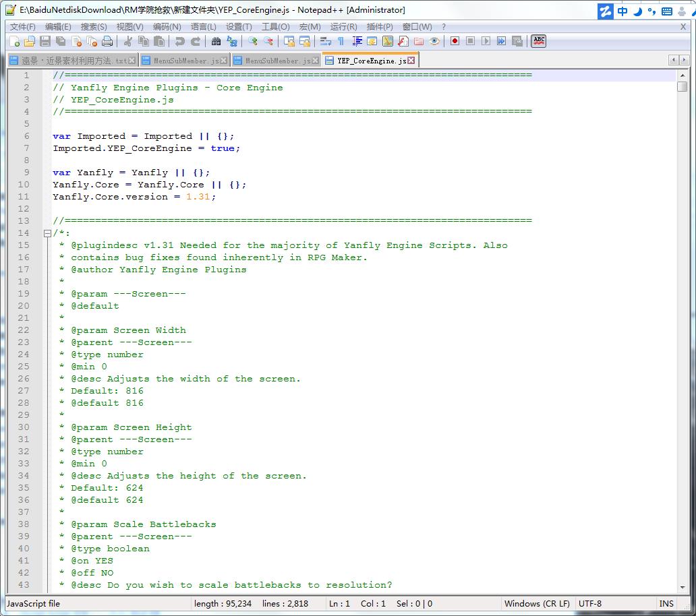Click the INS indicator in status bar
Image resolution: width=696 pixels, height=616 pixels.
[x=666, y=603]
